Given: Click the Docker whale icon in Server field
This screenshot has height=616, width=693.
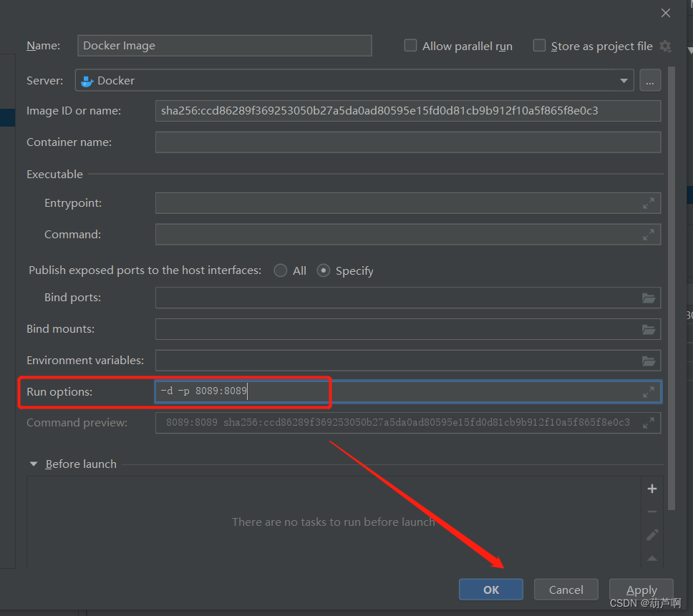Looking at the screenshot, I should coord(87,81).
